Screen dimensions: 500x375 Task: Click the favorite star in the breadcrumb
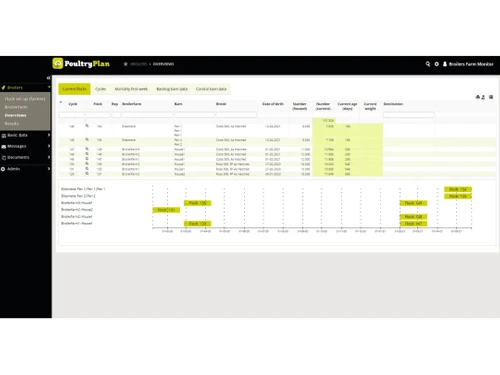click(x=126, y=64)
